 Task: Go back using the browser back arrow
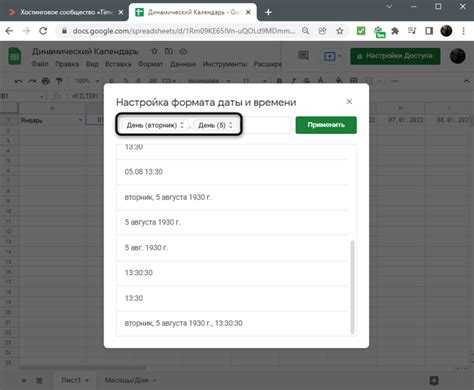(x=9, y=31)
